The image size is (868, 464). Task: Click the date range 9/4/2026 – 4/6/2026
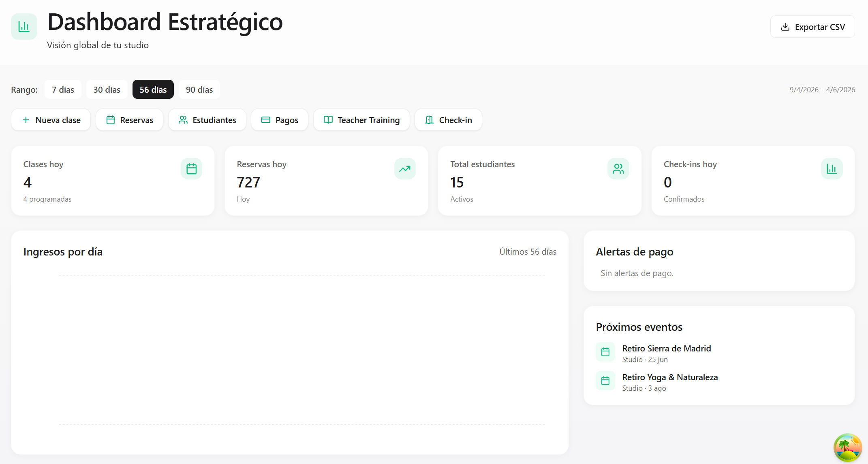pyautogui.click(x=822, y=90)
